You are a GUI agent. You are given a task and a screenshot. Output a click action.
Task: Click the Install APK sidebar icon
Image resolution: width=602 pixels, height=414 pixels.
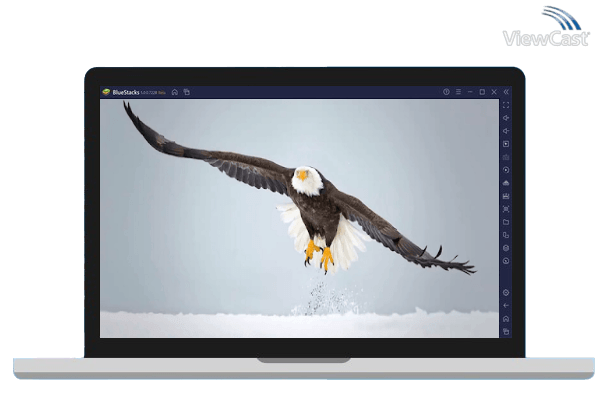point(506,183)
